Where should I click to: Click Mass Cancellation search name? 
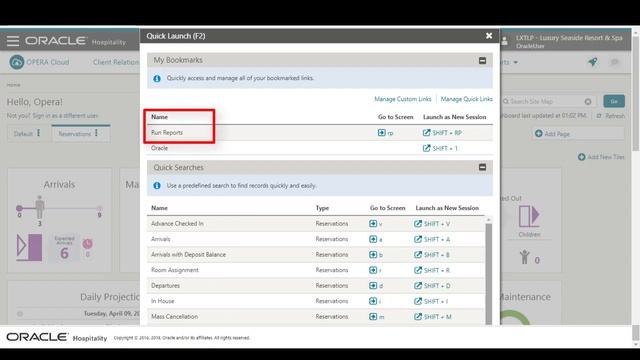(x=174, y=317)
